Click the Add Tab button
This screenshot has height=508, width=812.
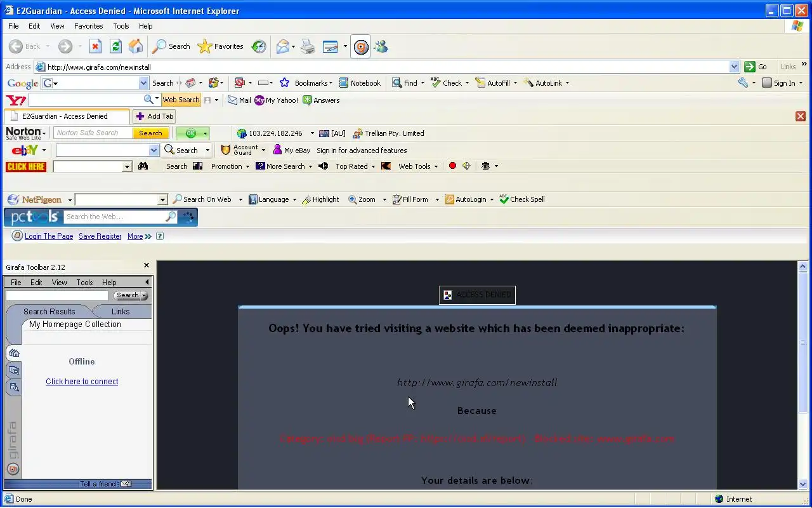pyautogui.click(x=154, y=116)
